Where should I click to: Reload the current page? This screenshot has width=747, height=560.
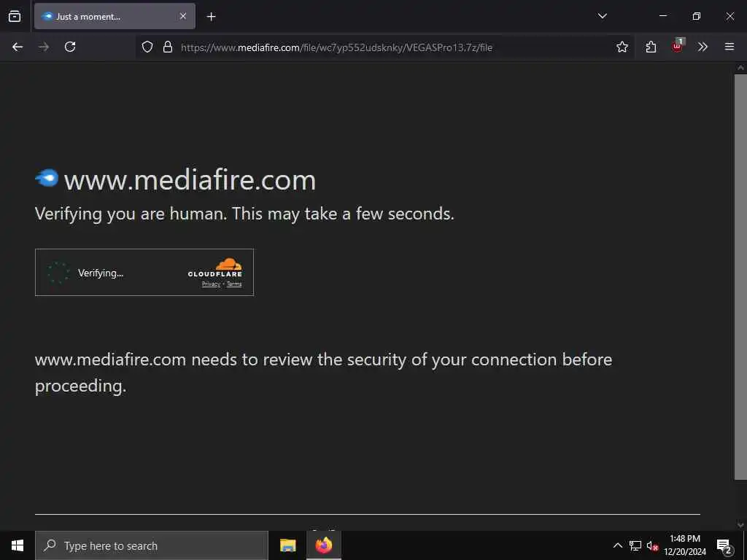(70, 47)
